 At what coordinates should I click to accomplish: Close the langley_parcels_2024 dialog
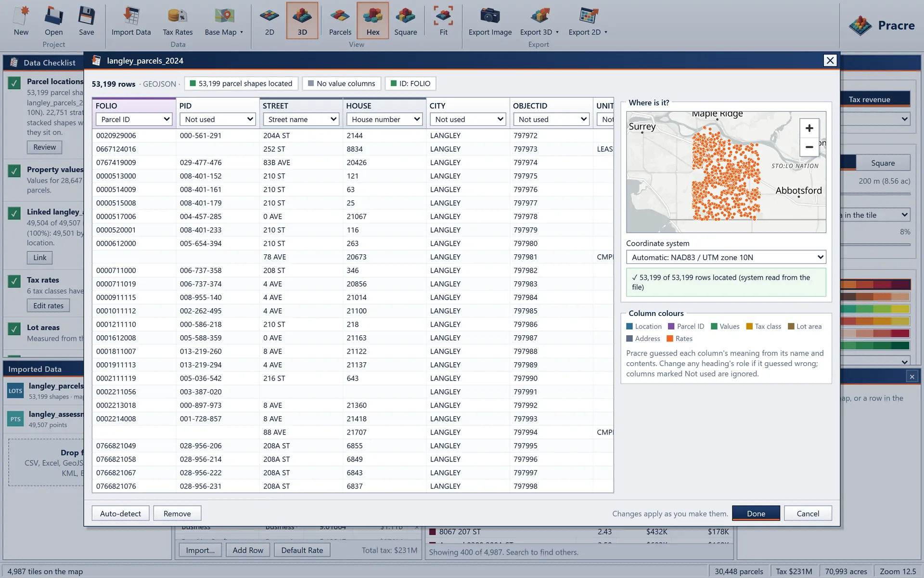pos(830,60)
